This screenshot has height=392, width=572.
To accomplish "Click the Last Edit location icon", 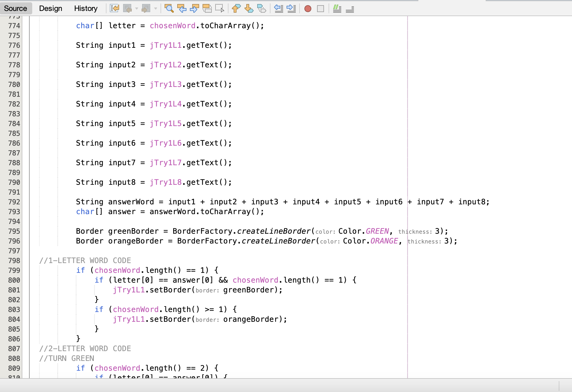I will [115, 9].
